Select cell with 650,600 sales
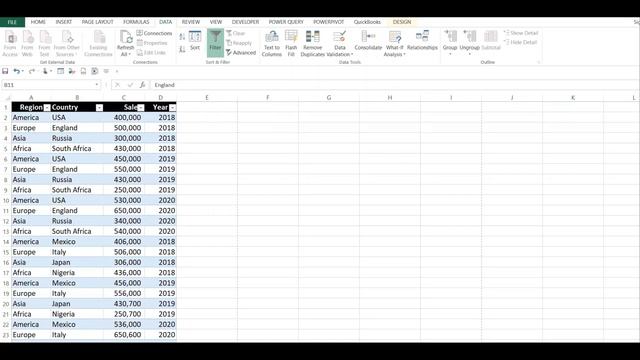This screenshot has height=360, width=640. 124,335
